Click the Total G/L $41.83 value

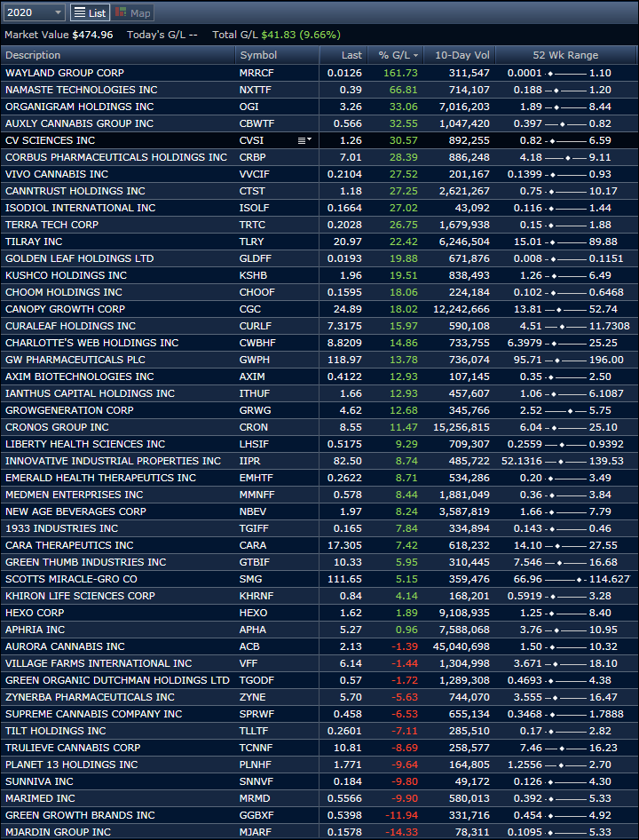[278, 35]
